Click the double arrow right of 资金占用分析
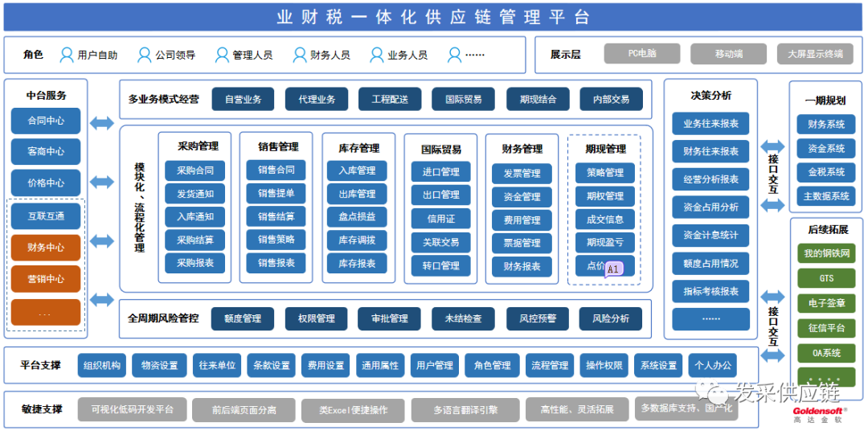 pos(773,206)
